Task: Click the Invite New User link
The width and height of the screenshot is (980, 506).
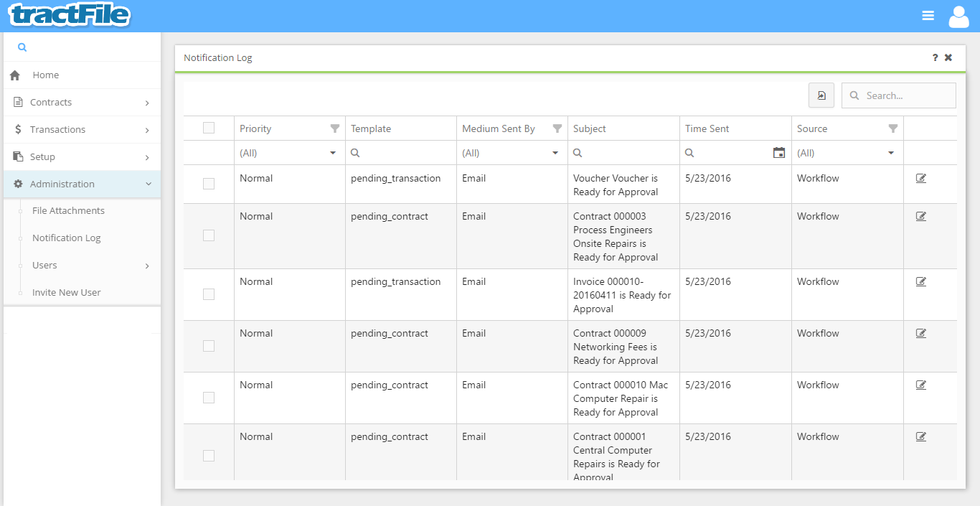Action: click(x=66, y=293)
